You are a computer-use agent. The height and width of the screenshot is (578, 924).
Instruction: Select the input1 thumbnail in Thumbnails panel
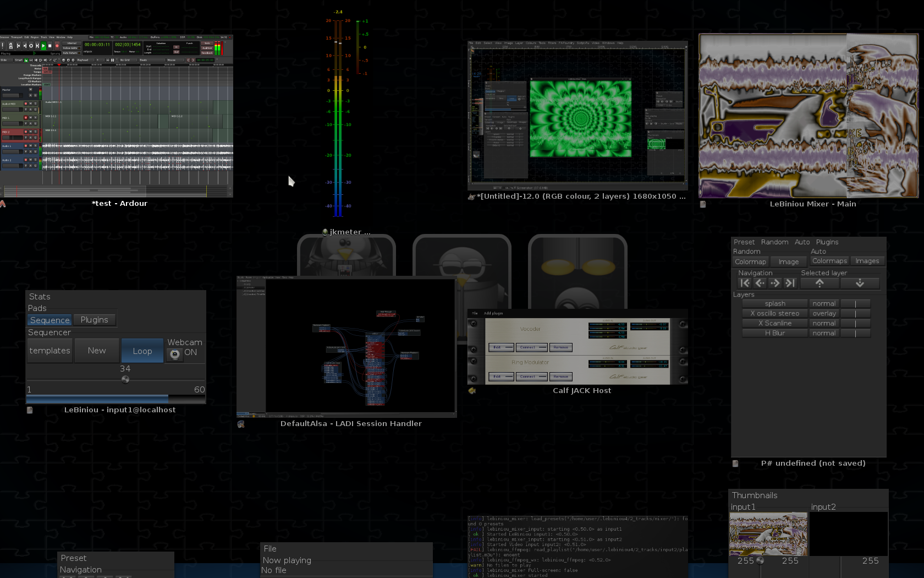click(768, 534)
